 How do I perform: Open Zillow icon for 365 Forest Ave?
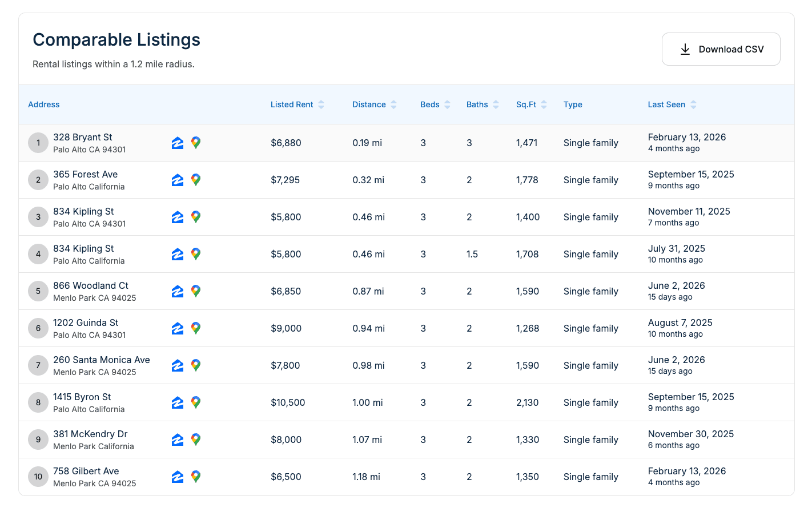[178, 180]
